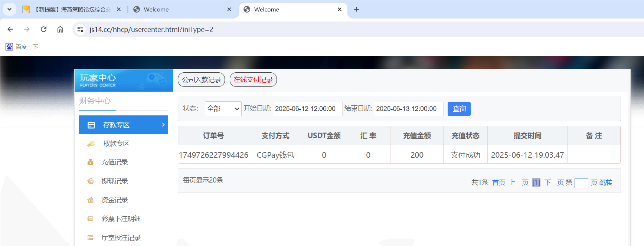Click the icon beside 厅室投注记录
The width and height of the screenshot is (644, 246).
pos(90,238)
